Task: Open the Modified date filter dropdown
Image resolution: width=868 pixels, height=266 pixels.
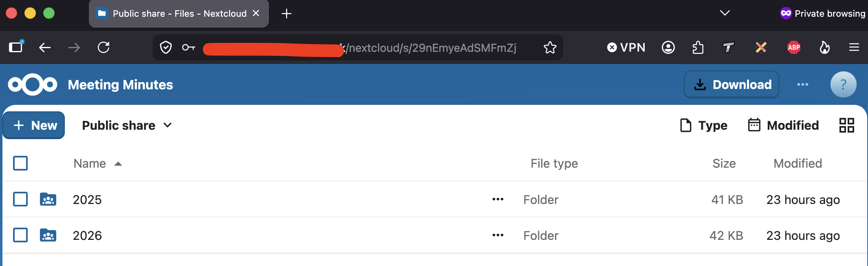Action: [x=783, y=125]
